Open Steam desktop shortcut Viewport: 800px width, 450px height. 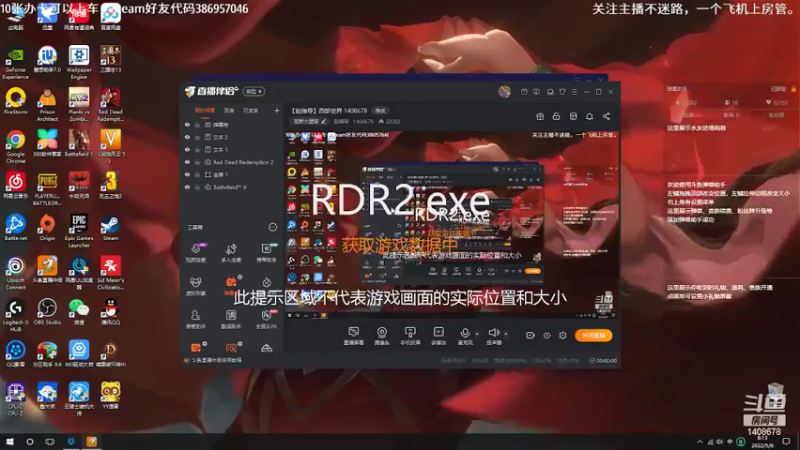110,228
